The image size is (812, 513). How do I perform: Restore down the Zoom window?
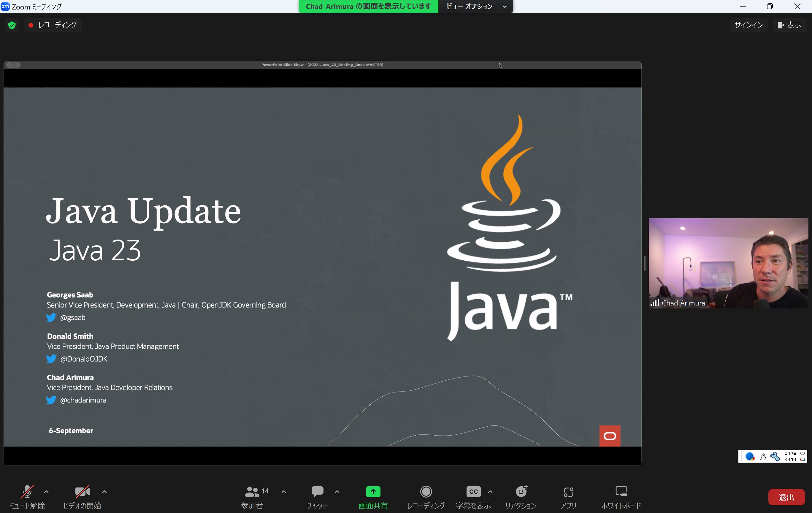coord(770,7)
